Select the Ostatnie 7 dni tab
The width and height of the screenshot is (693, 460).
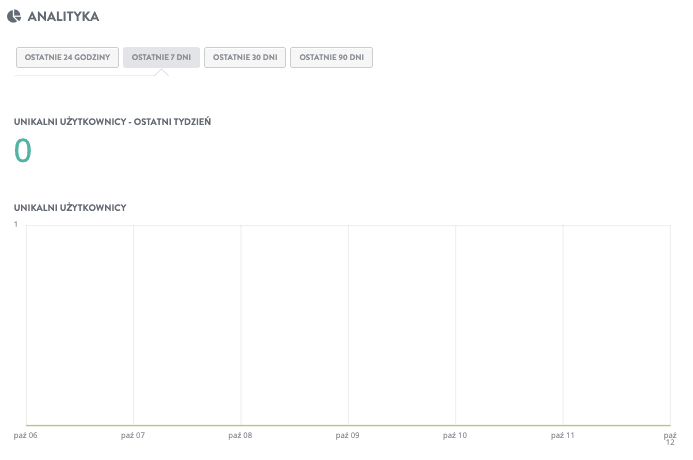pos(161,57)
